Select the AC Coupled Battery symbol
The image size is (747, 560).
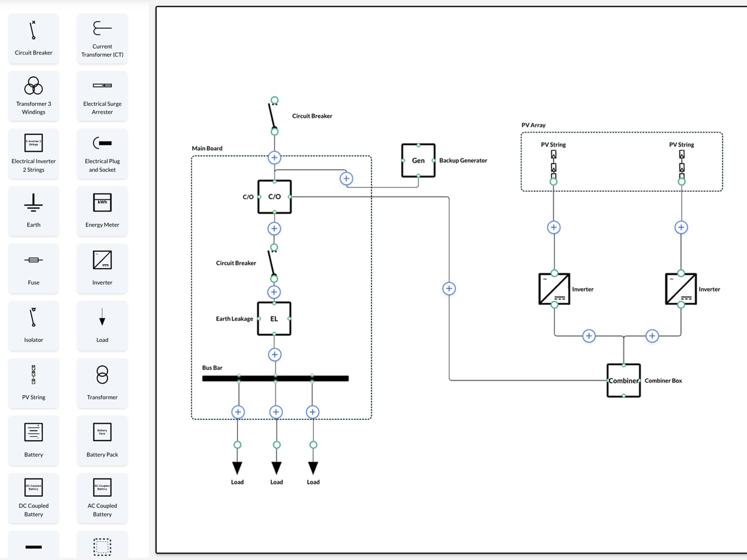click(102, 498)
